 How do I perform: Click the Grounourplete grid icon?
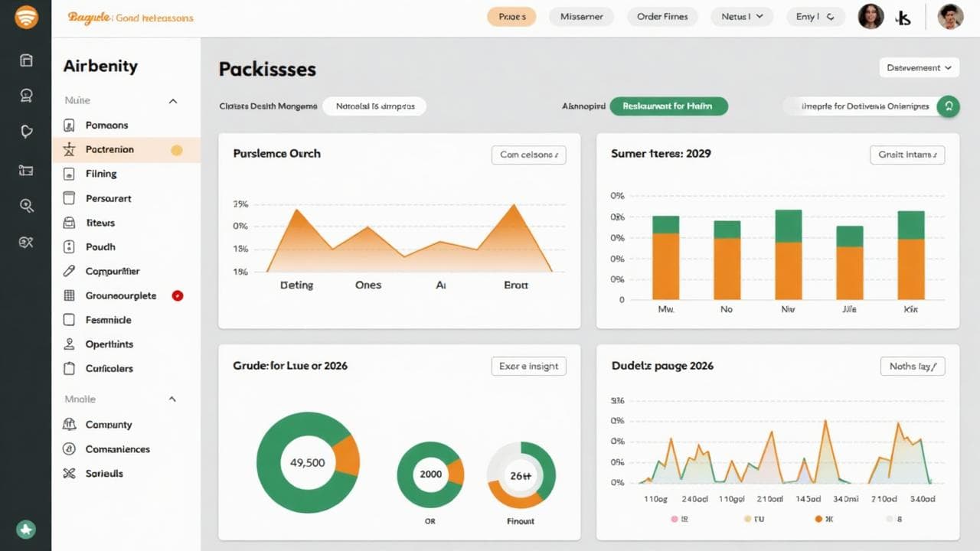point(68,295)
